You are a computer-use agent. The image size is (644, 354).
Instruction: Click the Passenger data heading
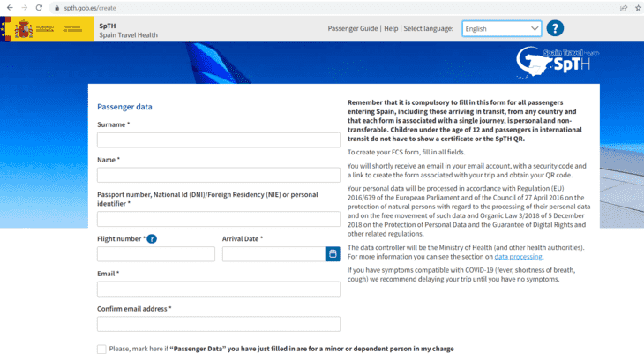124,107
